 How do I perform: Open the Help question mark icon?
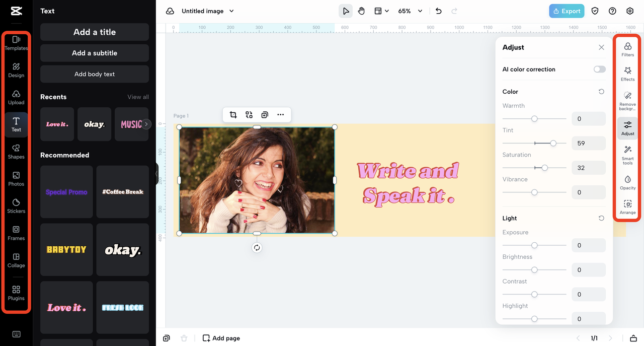(x=612, y=11)
